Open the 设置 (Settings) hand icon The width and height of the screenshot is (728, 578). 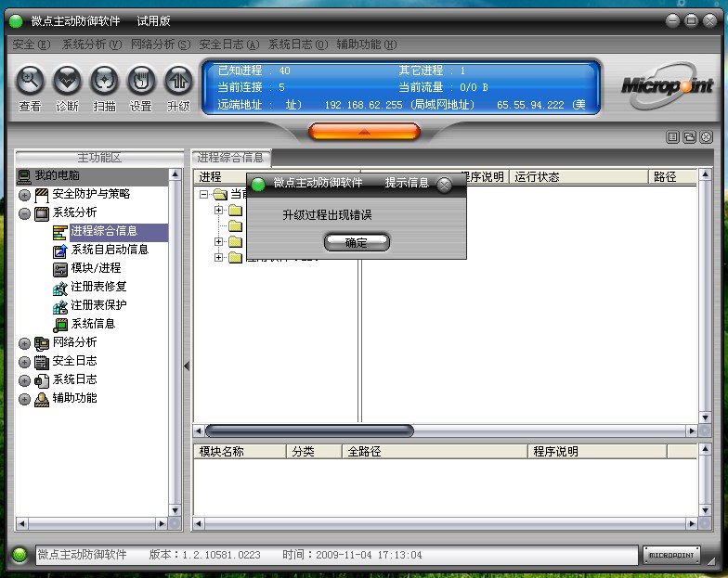(x=141, y=81)
